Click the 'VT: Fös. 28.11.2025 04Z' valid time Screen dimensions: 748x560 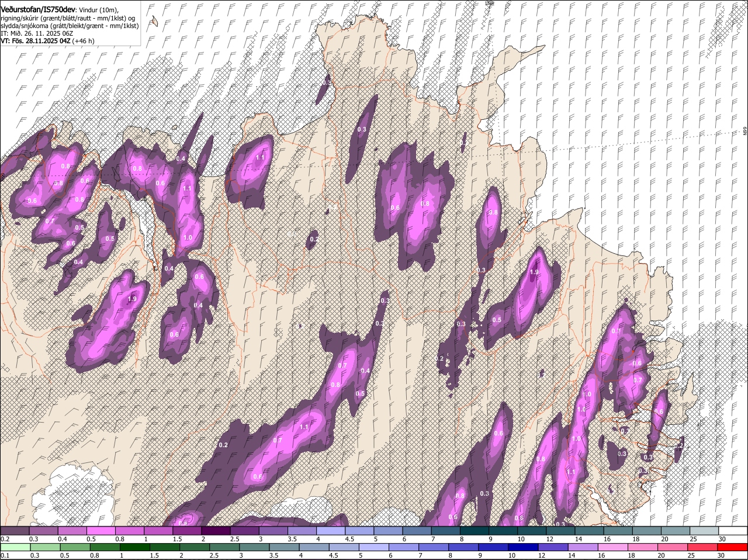click(35, 41)
